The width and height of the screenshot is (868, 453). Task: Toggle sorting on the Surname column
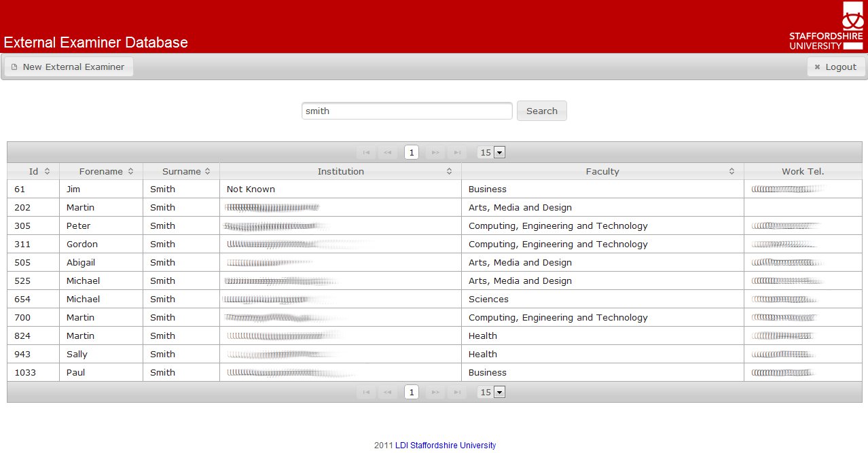point(181,171)
